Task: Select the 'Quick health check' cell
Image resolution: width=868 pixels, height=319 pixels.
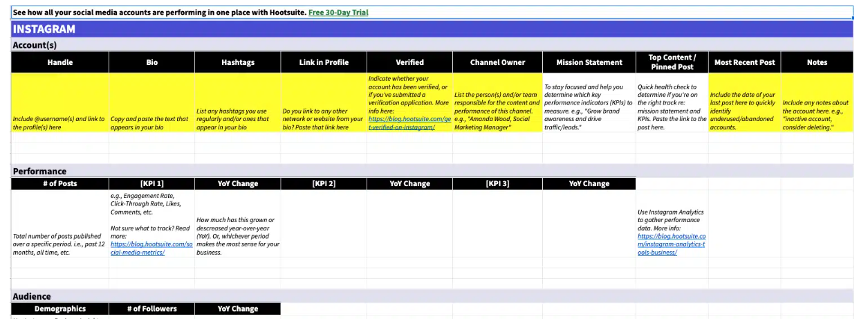Action: (x=672, y=103)
